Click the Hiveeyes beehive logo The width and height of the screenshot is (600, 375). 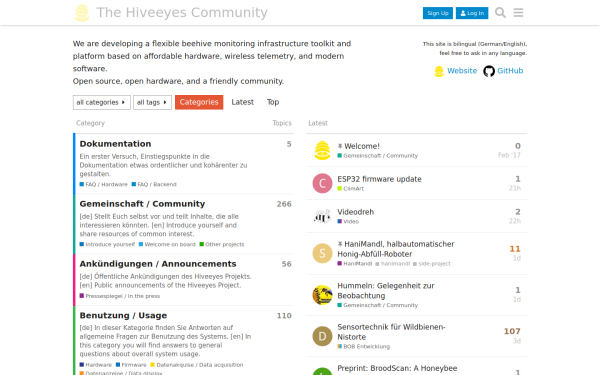point(82,13)
